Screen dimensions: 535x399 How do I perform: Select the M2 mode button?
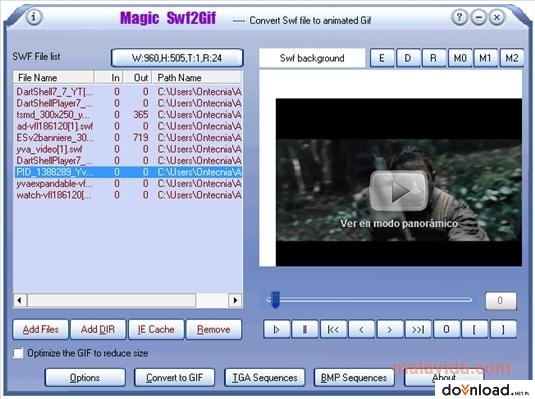[512, 58]
